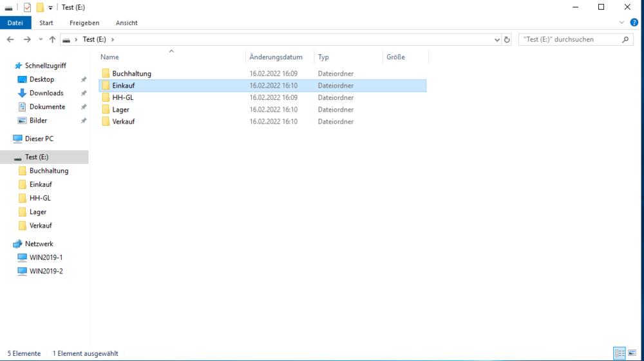644x361 pixels.
Task: Select WIN2019-1 under Netzwerk
Action: [46, 257]
